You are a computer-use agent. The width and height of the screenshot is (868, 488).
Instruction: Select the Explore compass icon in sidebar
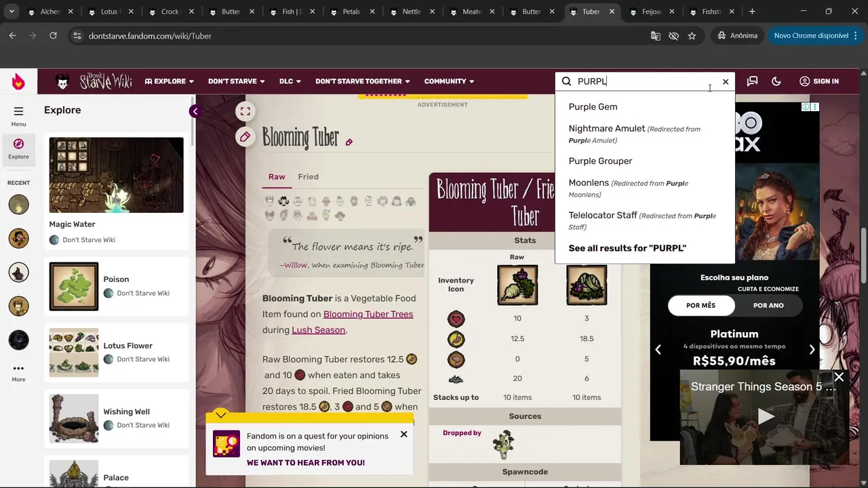18,144
